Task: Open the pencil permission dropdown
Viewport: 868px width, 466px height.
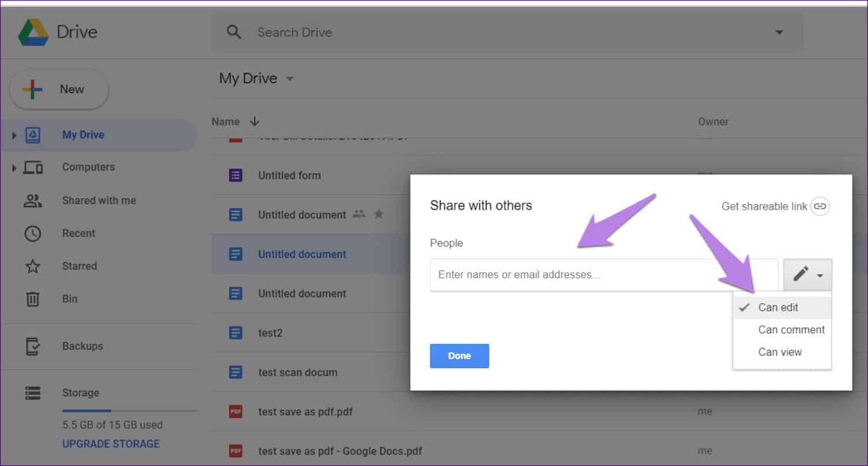Action: [808, 275]
